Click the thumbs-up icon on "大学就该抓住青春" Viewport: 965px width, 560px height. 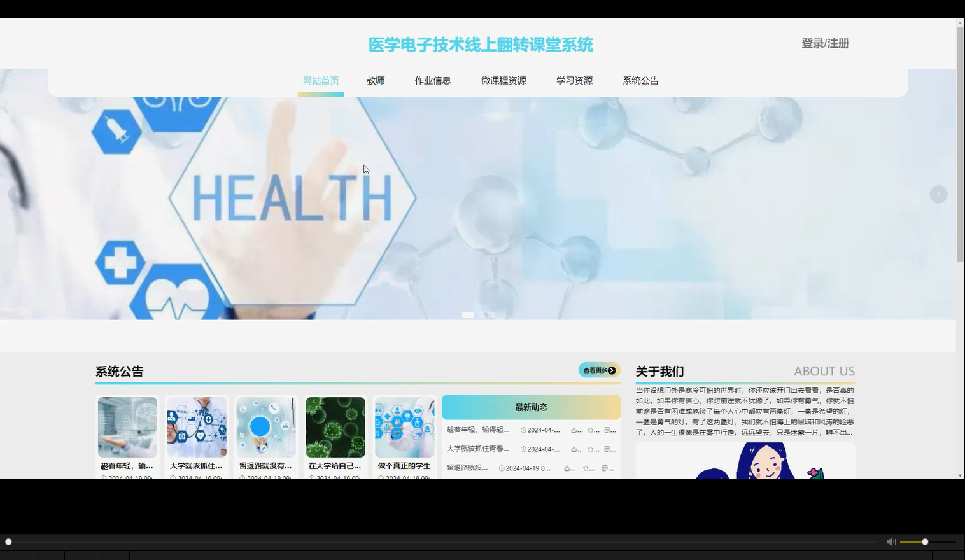574,449
